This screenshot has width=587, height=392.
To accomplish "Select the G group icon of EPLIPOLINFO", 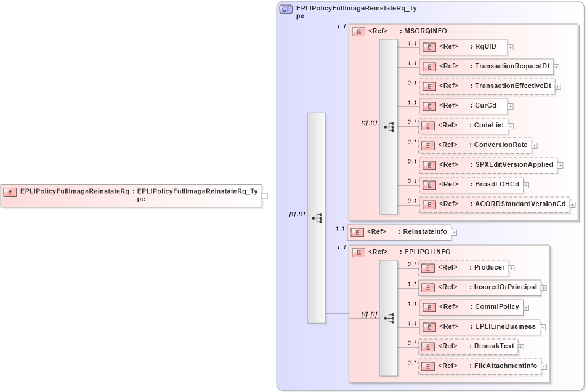I will coord(358,252).
